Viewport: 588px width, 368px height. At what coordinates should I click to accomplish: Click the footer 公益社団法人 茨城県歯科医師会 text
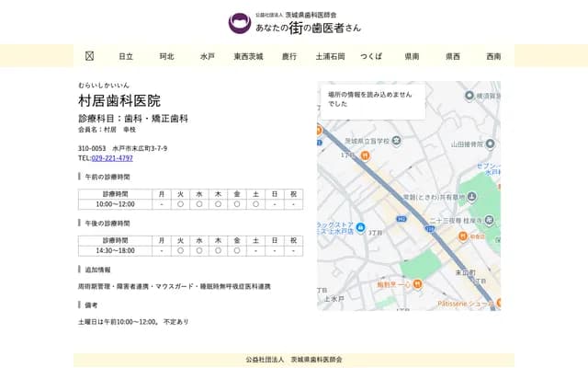294,360
